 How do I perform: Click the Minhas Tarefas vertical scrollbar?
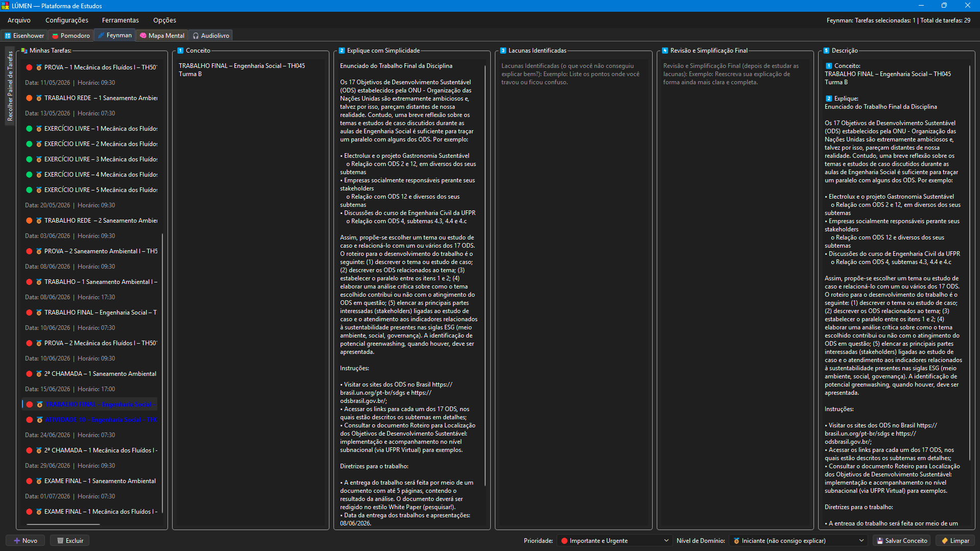tap(162, 373)
